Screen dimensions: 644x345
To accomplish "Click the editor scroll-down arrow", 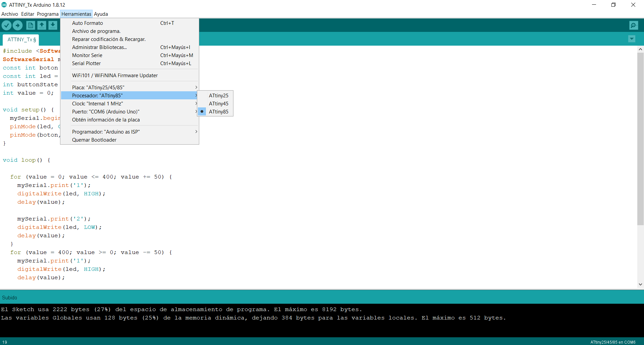I will (x=640, y=284).
